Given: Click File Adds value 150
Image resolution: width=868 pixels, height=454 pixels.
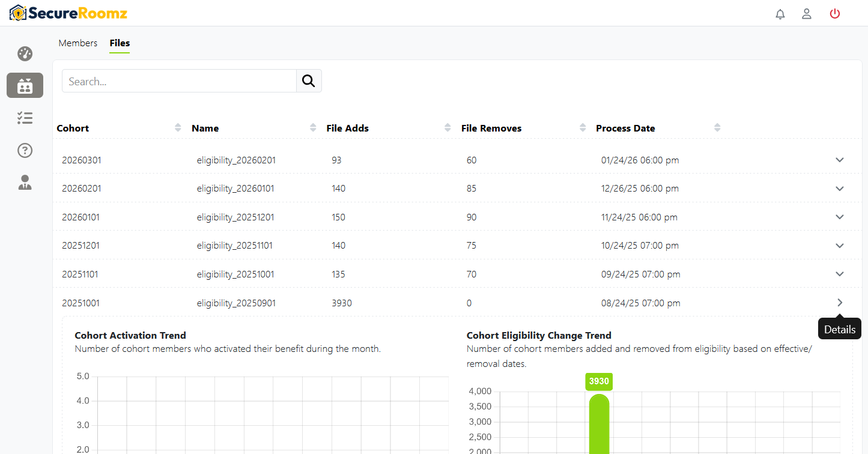Looking at the screenshot, I should [x=338, y=217].
